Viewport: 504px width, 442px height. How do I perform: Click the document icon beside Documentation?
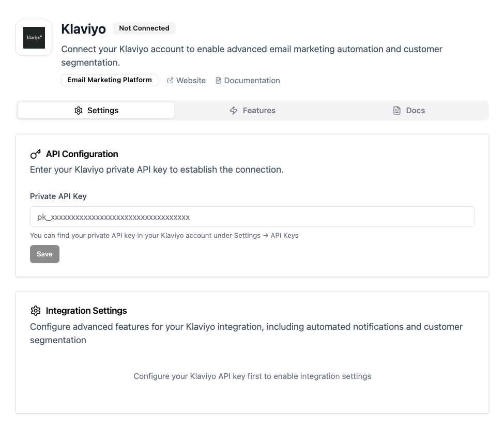(218, 81)
